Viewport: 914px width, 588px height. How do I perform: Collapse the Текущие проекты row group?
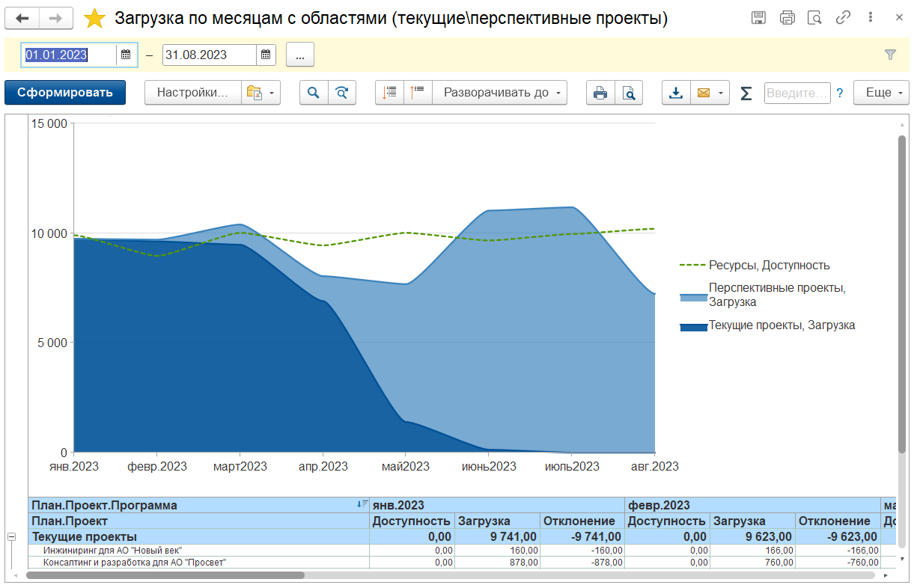click(11, 536)
